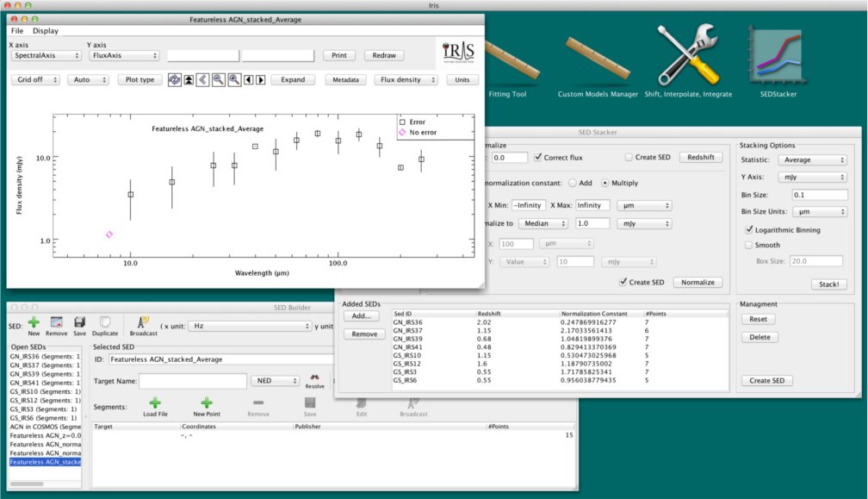Open the x unit Hz dropdown
Image resolution: width=868 pixels, height=499 pixels.
(x=251, y=327)
